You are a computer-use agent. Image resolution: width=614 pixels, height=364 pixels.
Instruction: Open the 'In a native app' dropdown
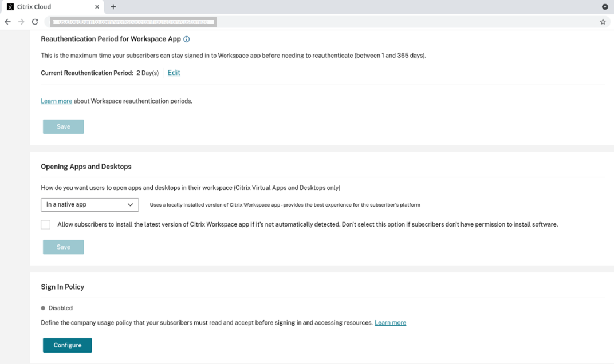point(89,204)
